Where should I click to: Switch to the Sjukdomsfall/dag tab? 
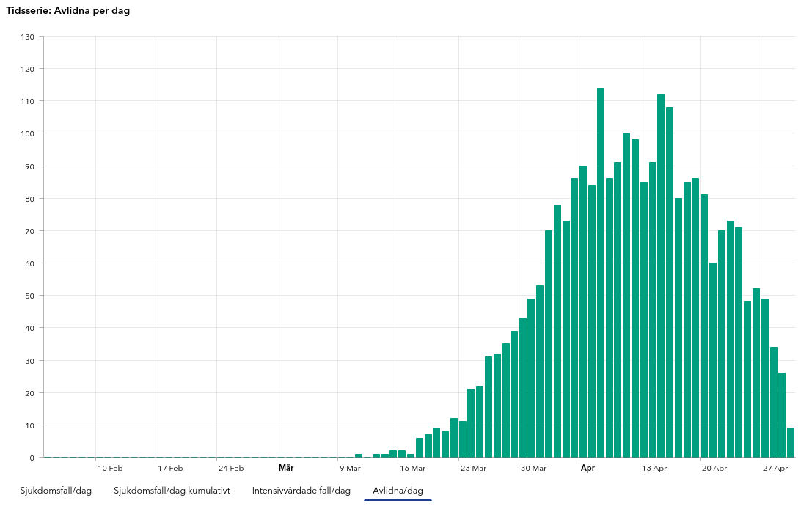pyautogui.click(x=56, y=491)
